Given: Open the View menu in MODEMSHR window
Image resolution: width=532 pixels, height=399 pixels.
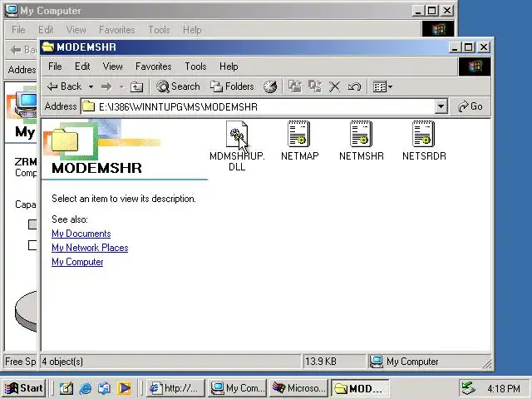Looking at the screenshot, I should (x=113, y=66).
